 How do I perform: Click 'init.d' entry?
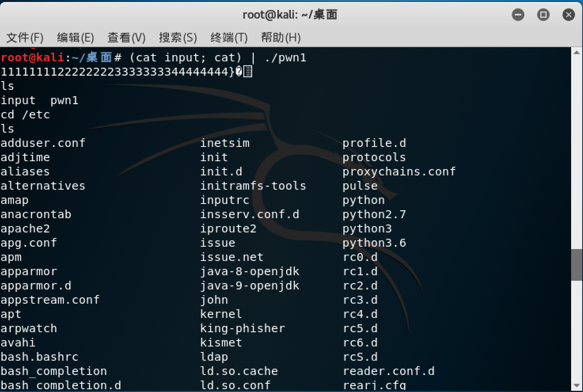pyautogui.click(x=221, y=171)
